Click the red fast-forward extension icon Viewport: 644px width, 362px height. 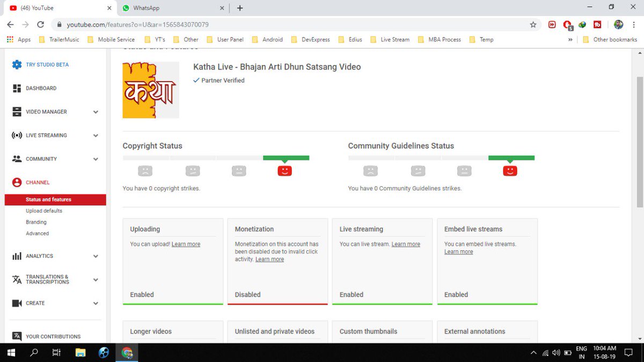[x=552, y=25]
